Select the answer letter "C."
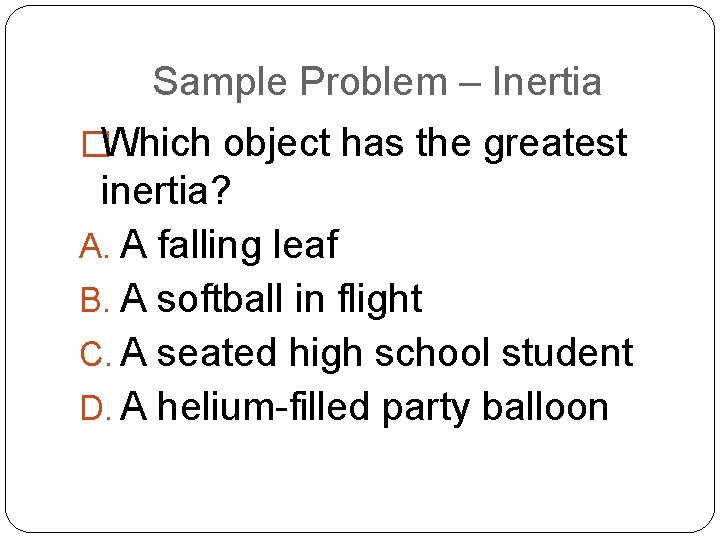Viewport: 720px width, 540px height. pos(99,354)
